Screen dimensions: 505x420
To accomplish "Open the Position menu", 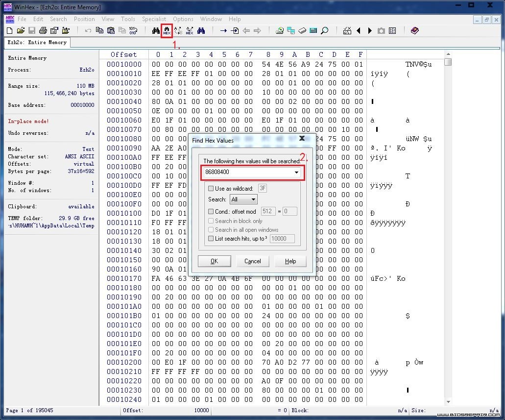I will [x=84, y=19].
